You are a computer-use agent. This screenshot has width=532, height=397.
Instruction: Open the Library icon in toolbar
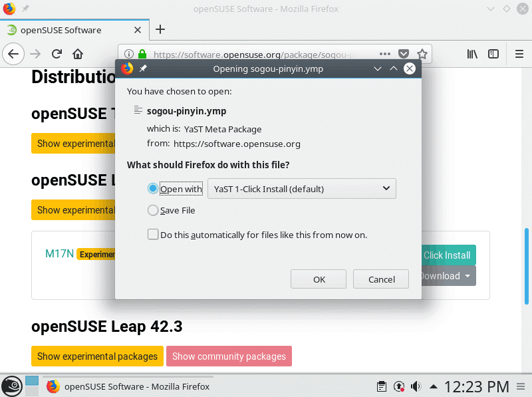pyautogui.click(x=472, y=54)
